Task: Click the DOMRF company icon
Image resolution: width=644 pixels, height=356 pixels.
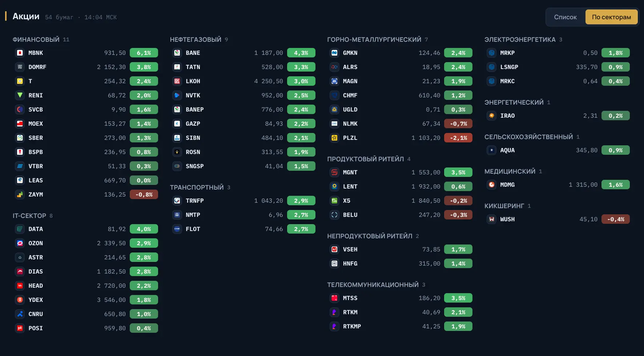Action: [20, 67]
